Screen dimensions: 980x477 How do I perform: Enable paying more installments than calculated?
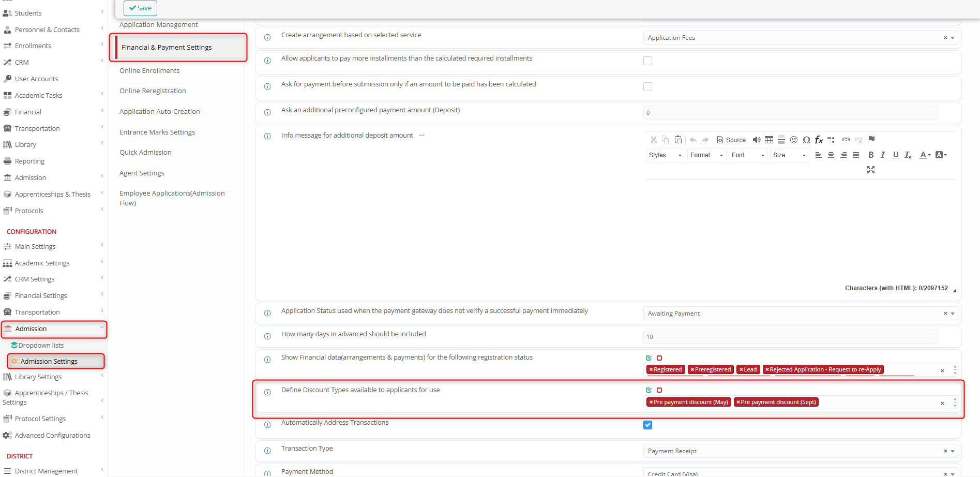tap(647, 61)
